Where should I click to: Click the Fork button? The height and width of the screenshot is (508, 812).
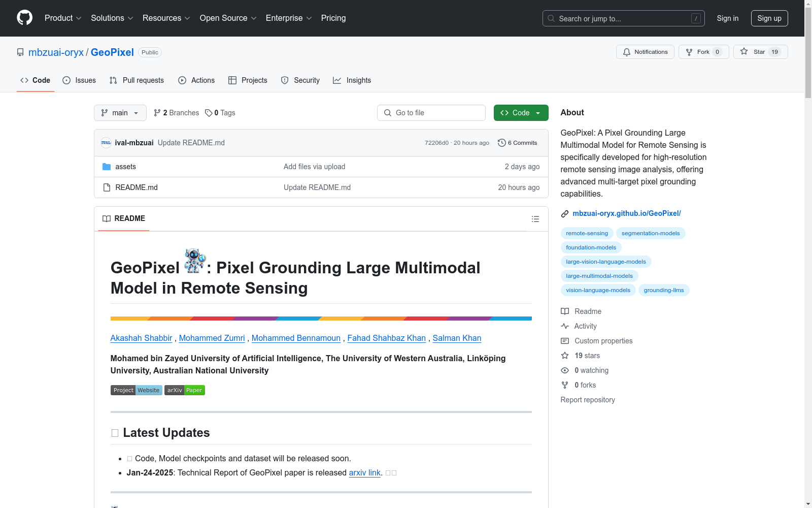click(703, 52)
